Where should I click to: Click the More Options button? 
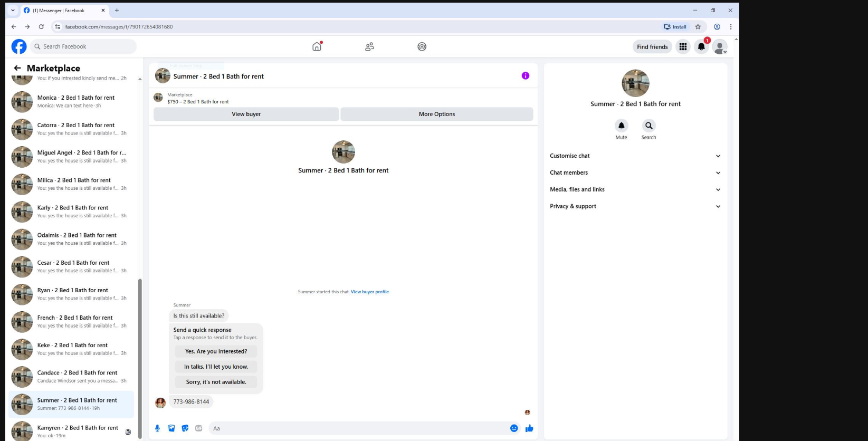point(437,114)
